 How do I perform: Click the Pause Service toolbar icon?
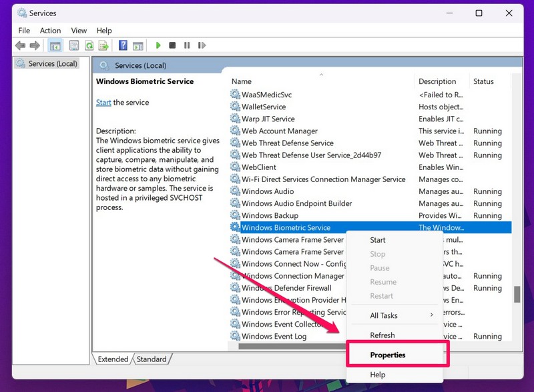186,45
